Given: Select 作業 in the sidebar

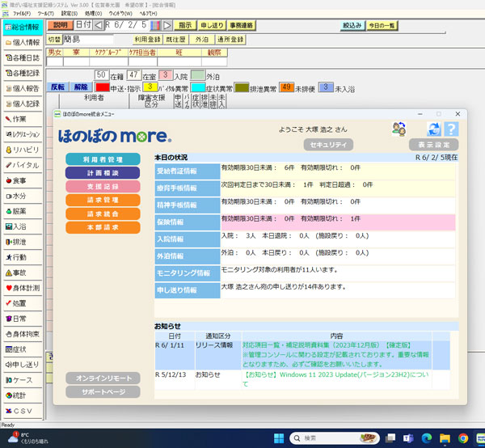Looking at the screenshot, I should (x=23, y=119).
